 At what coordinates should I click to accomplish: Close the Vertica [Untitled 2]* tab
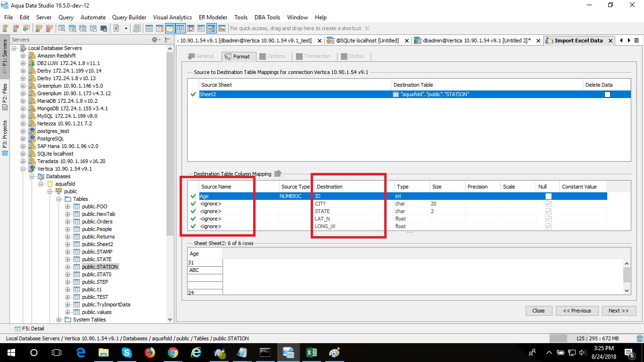click(x=537, y=41)
